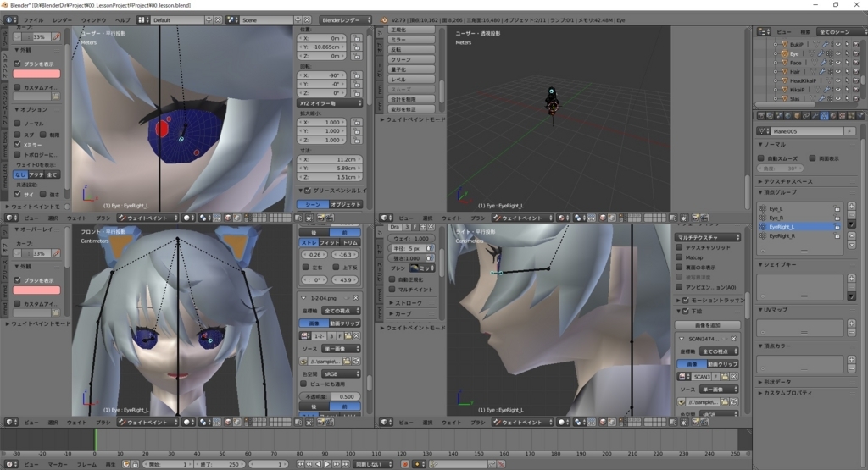The image size is (868, 470).
Task: Click the Plane.005 mesh name field
Action: (x=807, y=131)
